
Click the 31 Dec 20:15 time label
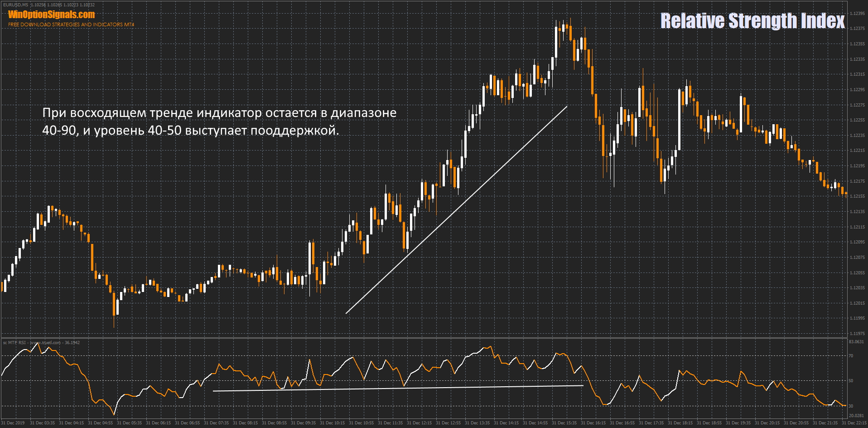coord(767,423)
